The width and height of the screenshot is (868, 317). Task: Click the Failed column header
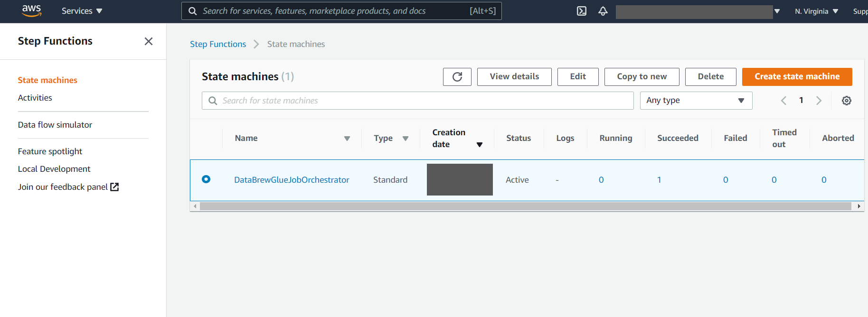click(x=735, y=138)
